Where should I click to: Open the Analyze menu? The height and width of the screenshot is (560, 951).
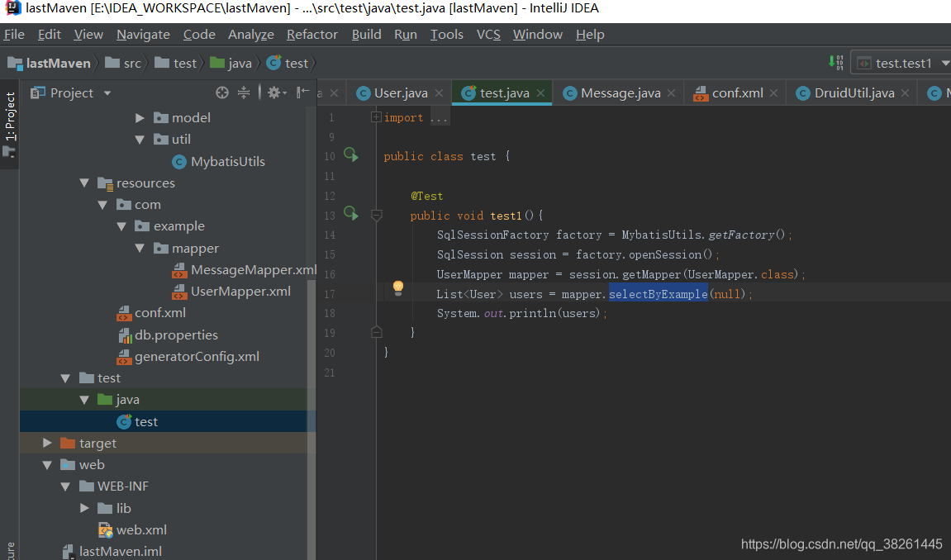[250, 35]
